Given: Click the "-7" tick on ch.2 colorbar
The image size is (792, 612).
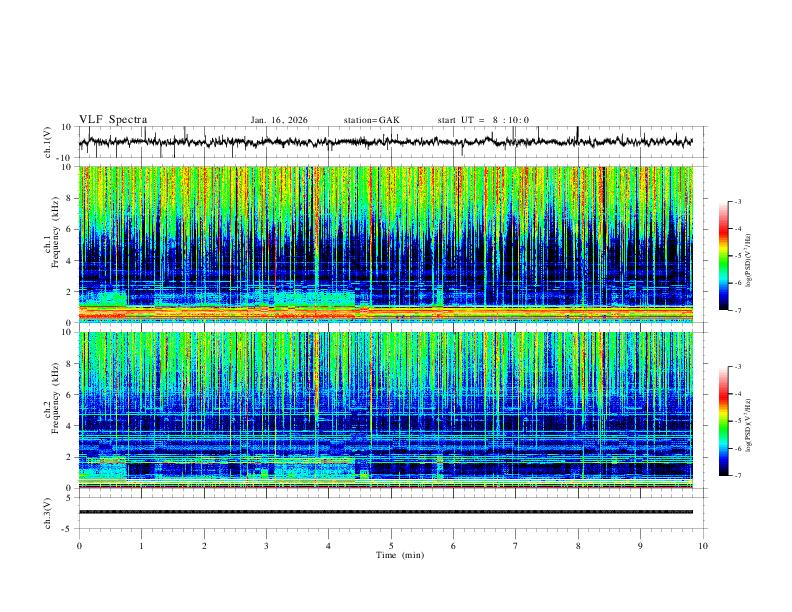Looking at the screenshot, I should 738,475.
